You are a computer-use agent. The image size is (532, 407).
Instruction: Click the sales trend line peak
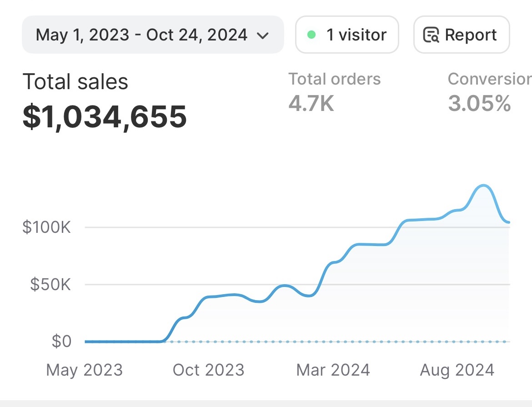tap(483, 185)
